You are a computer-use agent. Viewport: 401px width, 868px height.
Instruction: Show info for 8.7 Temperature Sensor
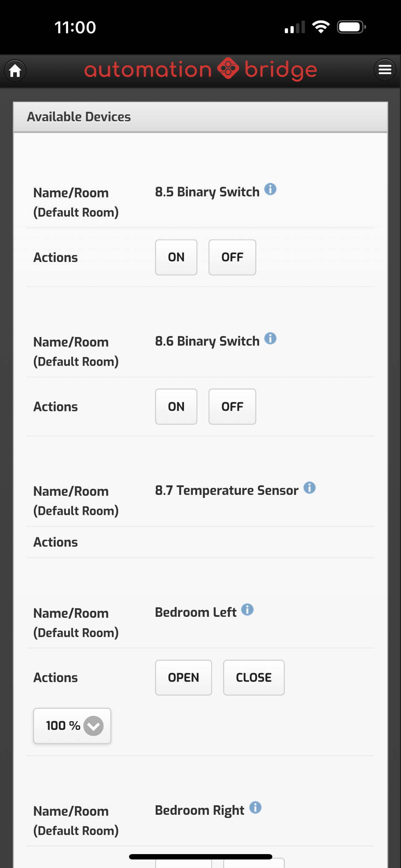click(309, 488)
